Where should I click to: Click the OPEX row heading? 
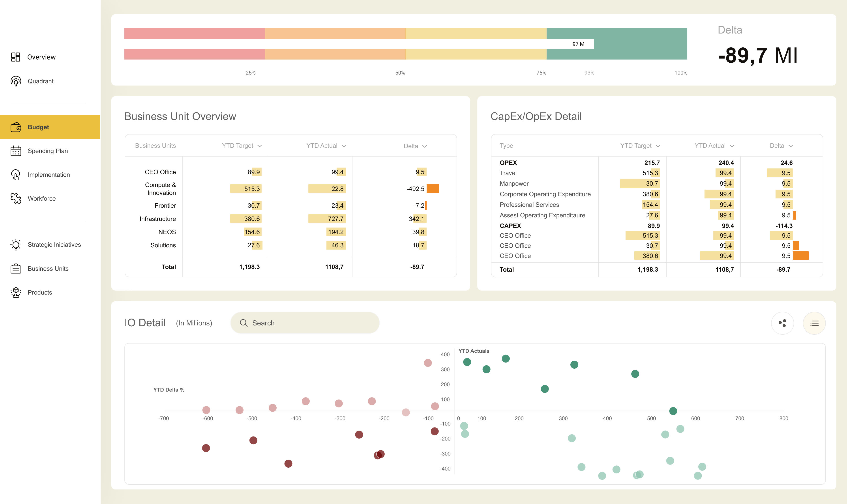click(508, 163)
